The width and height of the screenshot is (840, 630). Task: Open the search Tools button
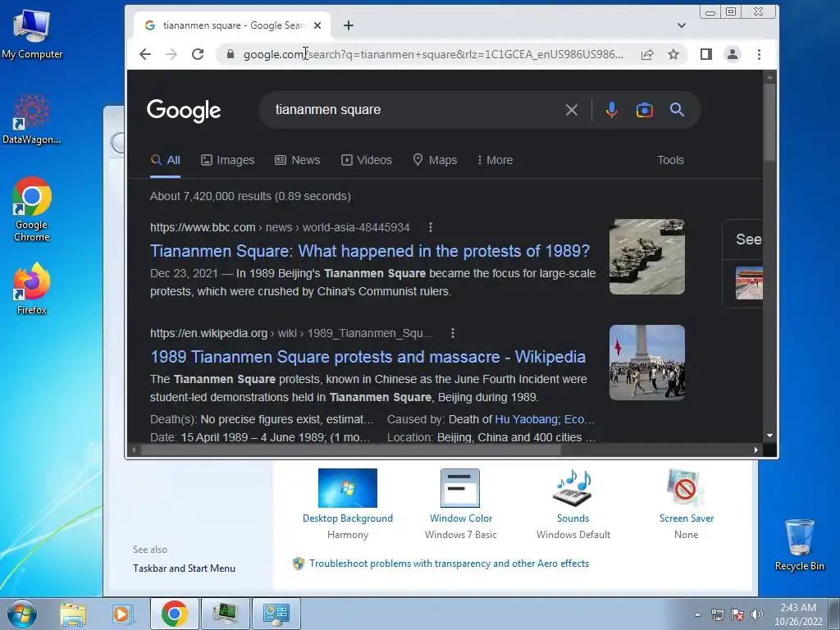(671, 160)
